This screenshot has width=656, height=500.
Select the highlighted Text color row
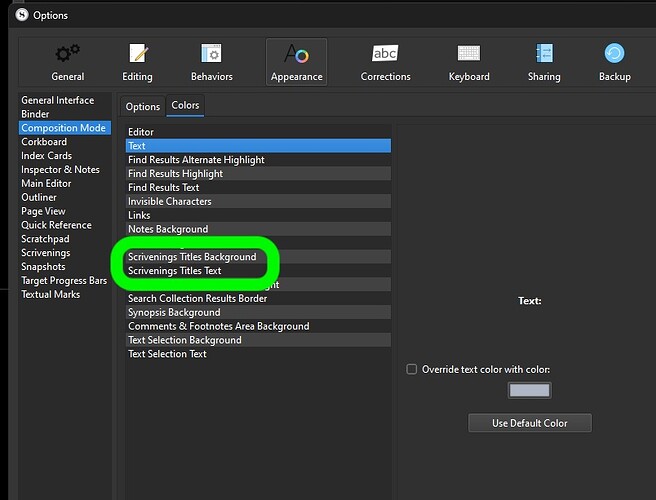258,146
